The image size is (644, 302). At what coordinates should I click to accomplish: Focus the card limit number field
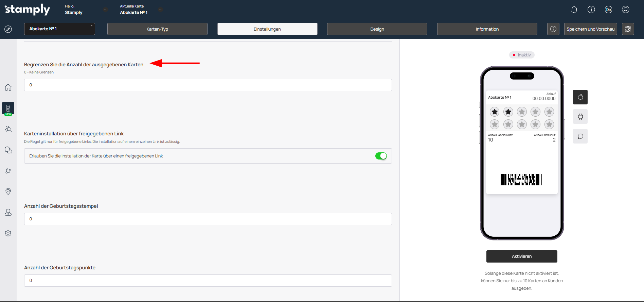click(x=208, y=85)
